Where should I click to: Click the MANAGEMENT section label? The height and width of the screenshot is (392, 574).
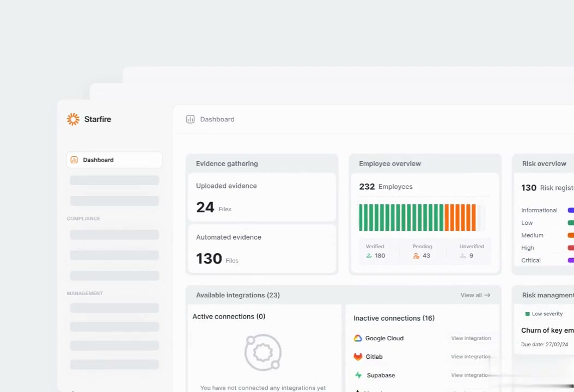pyautogui.click(x=84, y=293)
